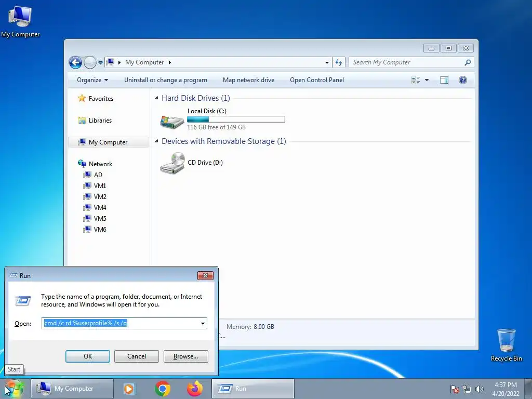
Task: Click the network tray icon
Action: pyautogui.click(x=467, y=389)
